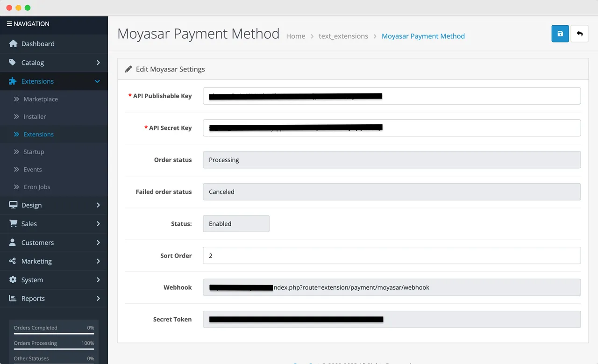The image size is (598, 364).
Task: Open the Status Enabled dropdown
Action: click(236, 223)
